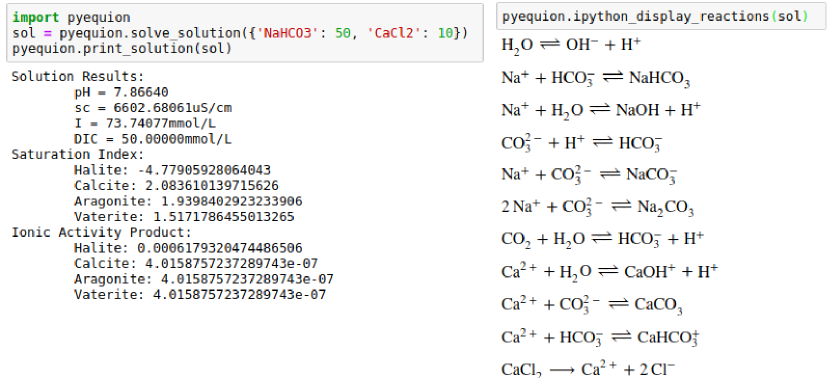This screenshot has height=378, width=830.
Task: Click the water dissociation reaction equation
Action: [571, 45]
